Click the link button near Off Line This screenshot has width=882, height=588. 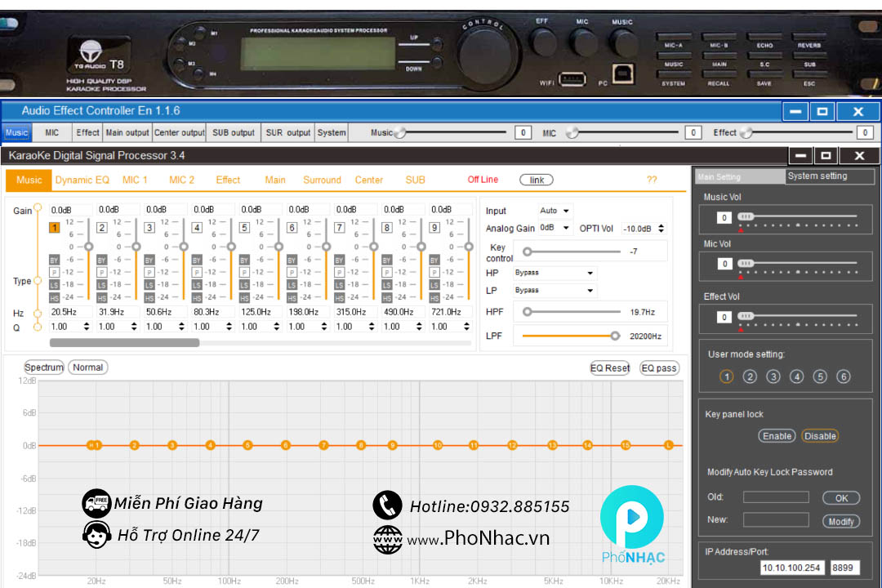[537, 180]
